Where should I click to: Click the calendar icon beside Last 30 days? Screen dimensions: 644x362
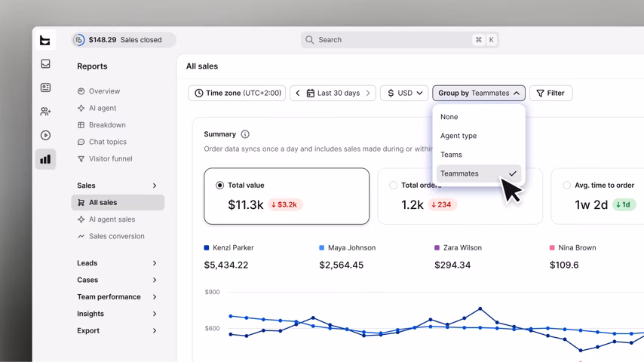click(x=311, y=94)
